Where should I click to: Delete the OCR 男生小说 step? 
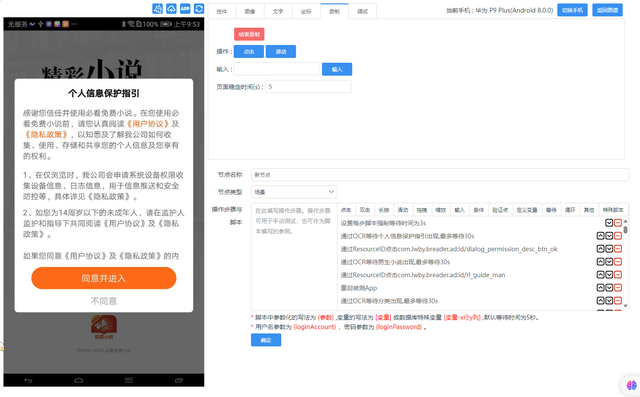tap(618, 262)
